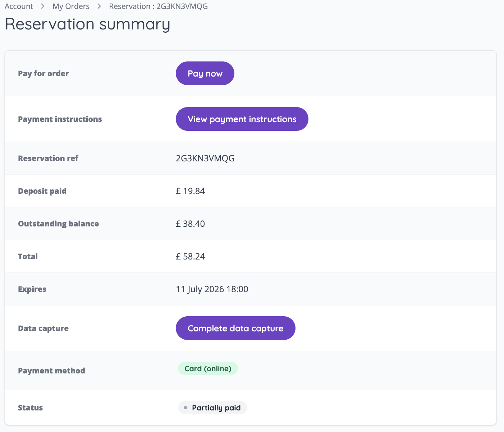Click the reservation ref value 2G3KN3VMQG in the table
The width and height of the screenshot is (504, 432).
(x=205, y=158)
